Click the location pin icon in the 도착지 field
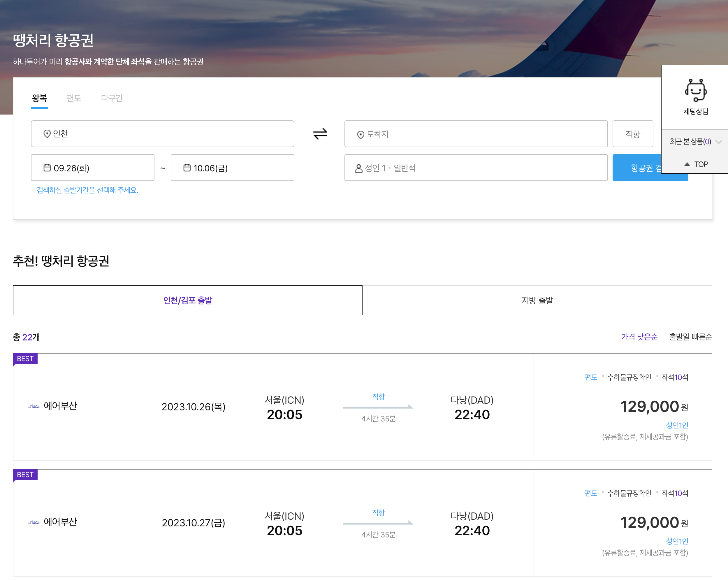Image resolution: width=728 pixels, height=580 pixels. [x=360, y=134]
